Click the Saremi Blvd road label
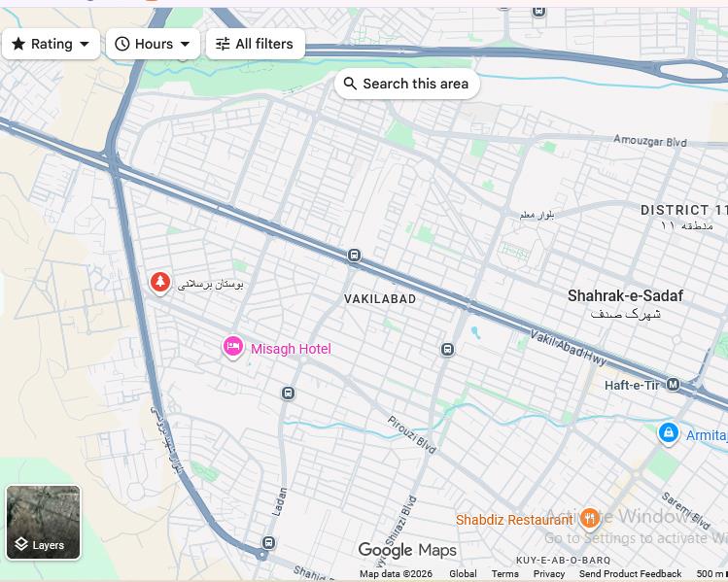 [x=686, y=511]
